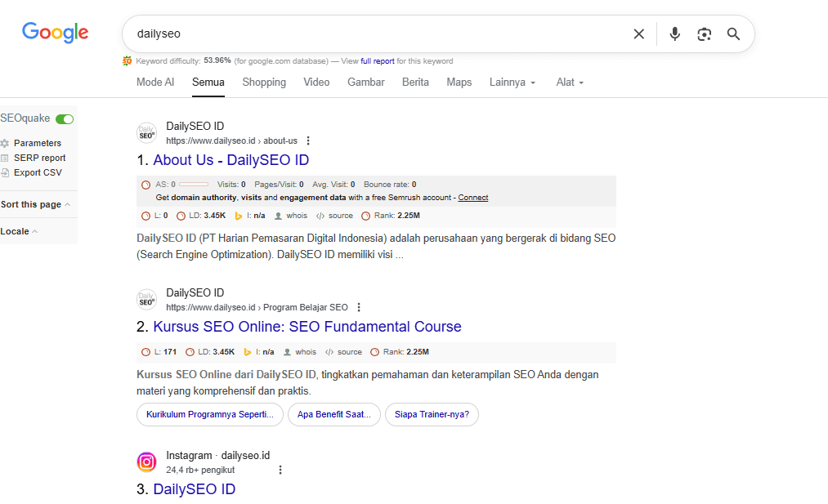Screen dimensions: 828x504
Task: Click the Siapa Trainer-nya? chip
Action: [432, 414]
